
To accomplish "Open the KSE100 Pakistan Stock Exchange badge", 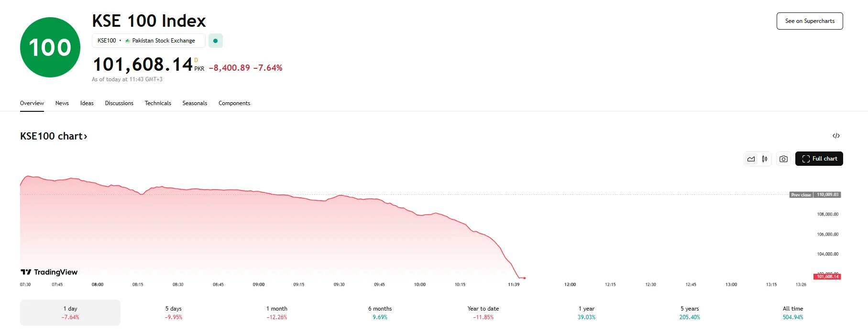I will coord(148,41).
